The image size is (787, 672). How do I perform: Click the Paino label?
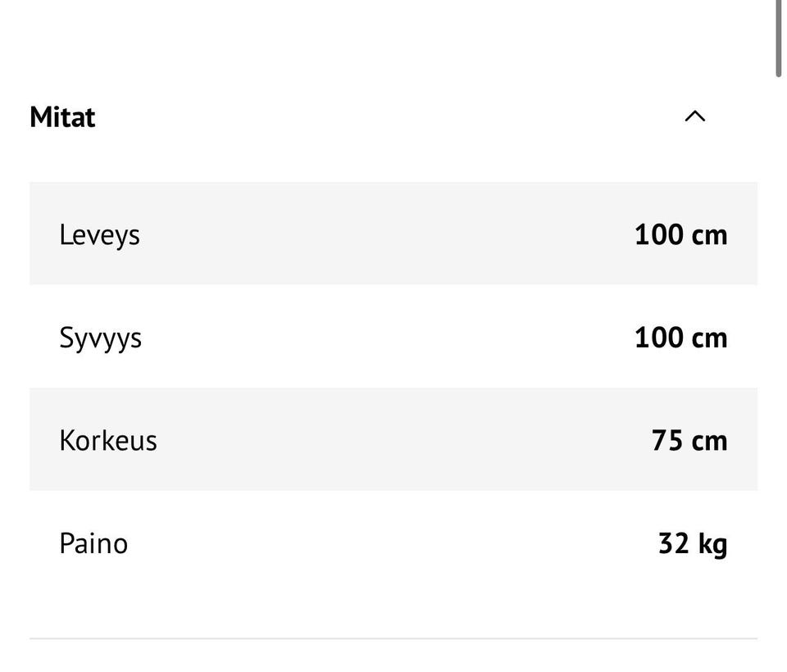pyautogui.click(x=93, y=543)
